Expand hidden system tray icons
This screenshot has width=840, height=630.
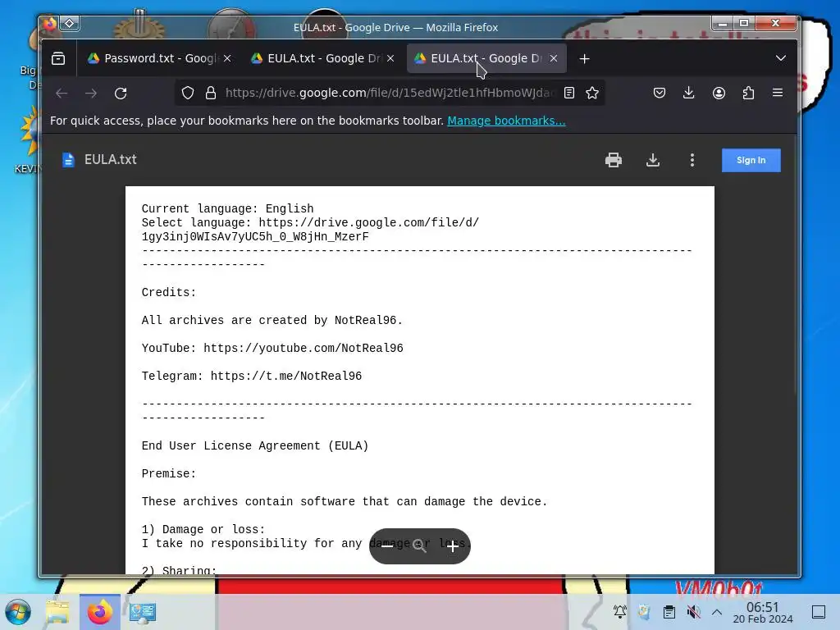tap(717, 612)
